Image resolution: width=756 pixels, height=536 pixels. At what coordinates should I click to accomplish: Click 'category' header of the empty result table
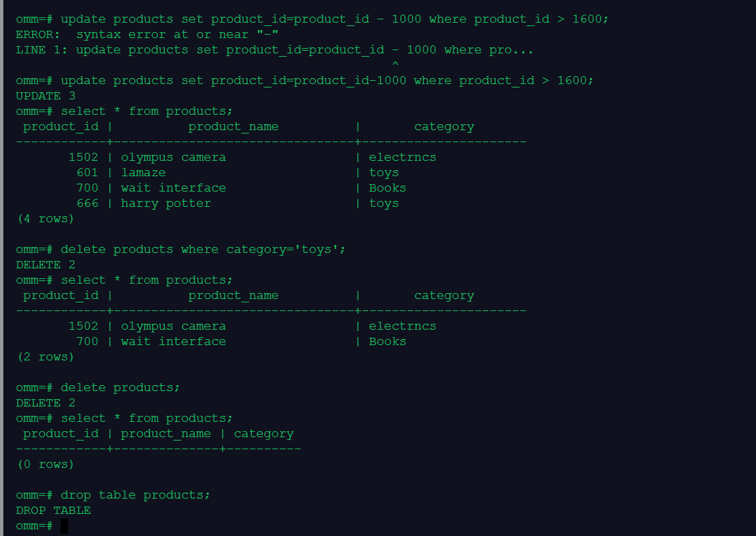pos(264,434)
